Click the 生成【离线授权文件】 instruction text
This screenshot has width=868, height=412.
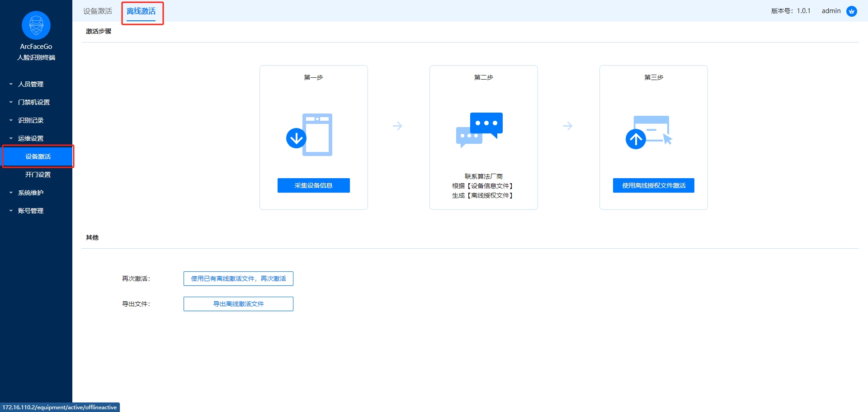click(484, 195)
